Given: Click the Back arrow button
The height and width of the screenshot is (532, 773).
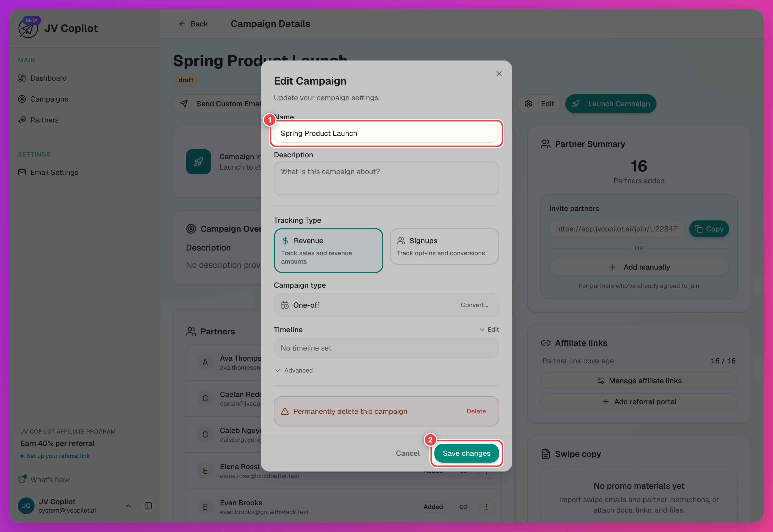Looking at the screenshot, I should pos(193,24).
